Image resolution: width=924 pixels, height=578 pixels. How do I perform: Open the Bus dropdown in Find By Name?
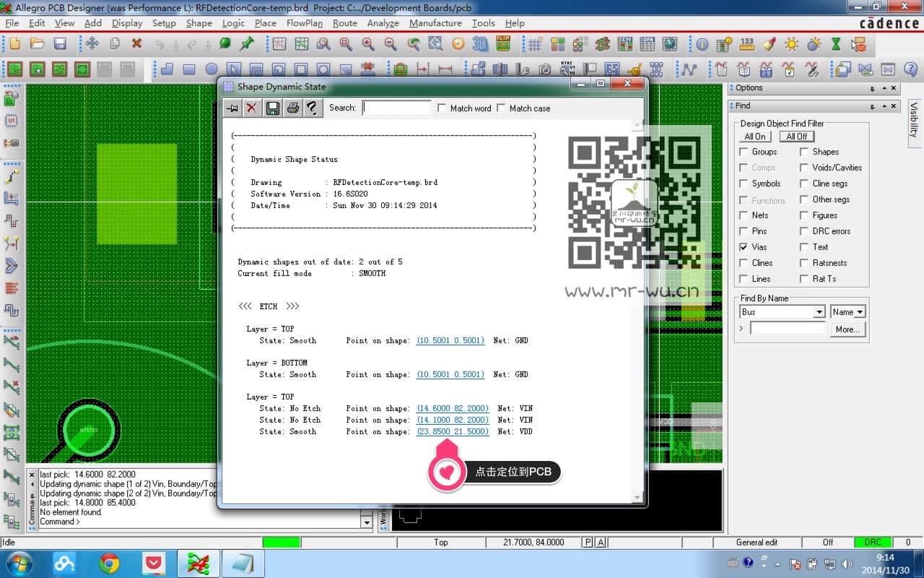tap(819, 312)
